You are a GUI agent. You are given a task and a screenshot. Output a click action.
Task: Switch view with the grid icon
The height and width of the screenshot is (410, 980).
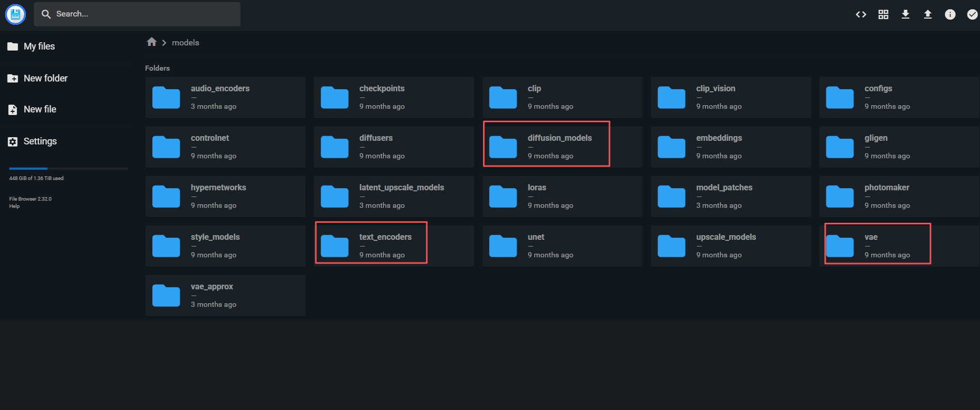pyautogui.click(x=883, y=14)
